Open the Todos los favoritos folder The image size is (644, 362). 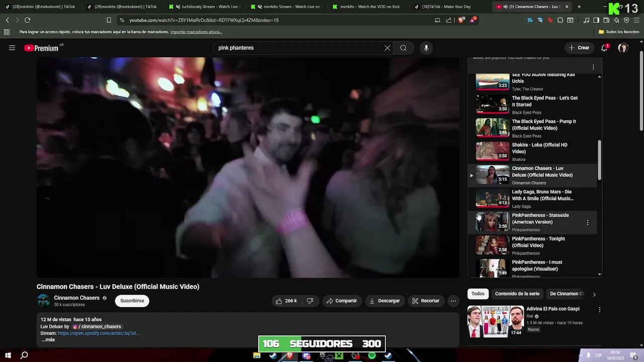point(619,32)
